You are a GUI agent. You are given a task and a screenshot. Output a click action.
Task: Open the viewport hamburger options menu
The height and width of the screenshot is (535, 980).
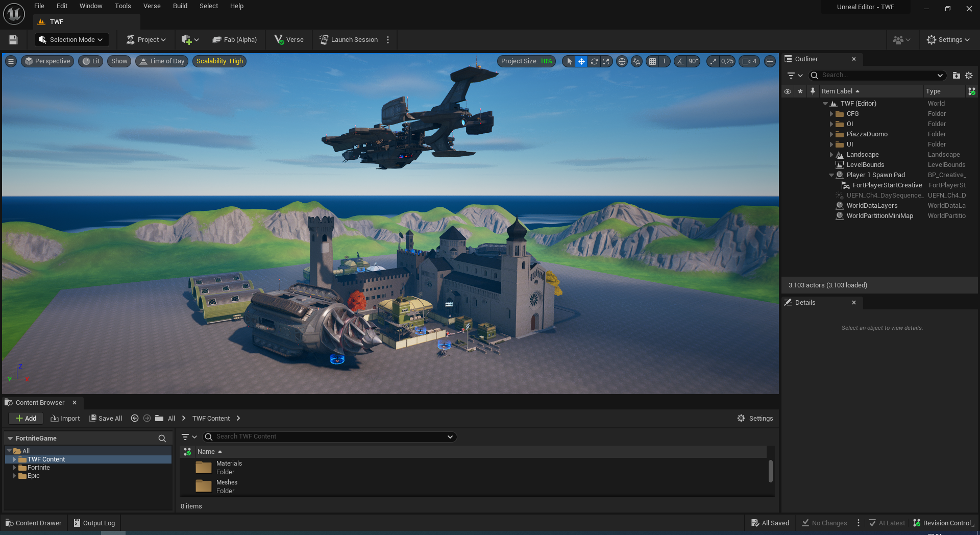(x=11, y=61)
